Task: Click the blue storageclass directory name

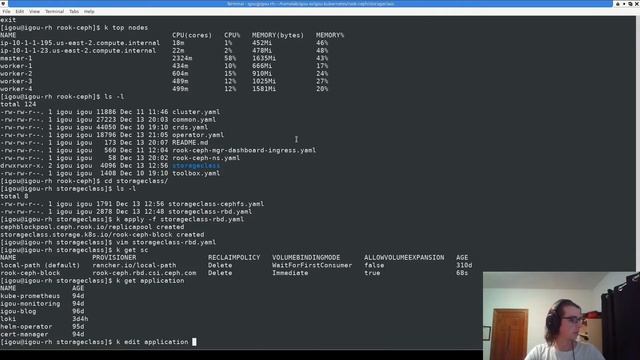Action: coord(196,166)
